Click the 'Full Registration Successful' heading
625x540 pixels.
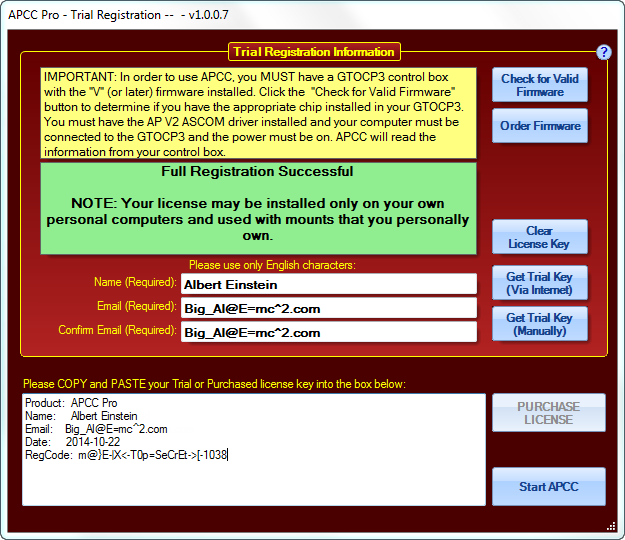(257, 171)
